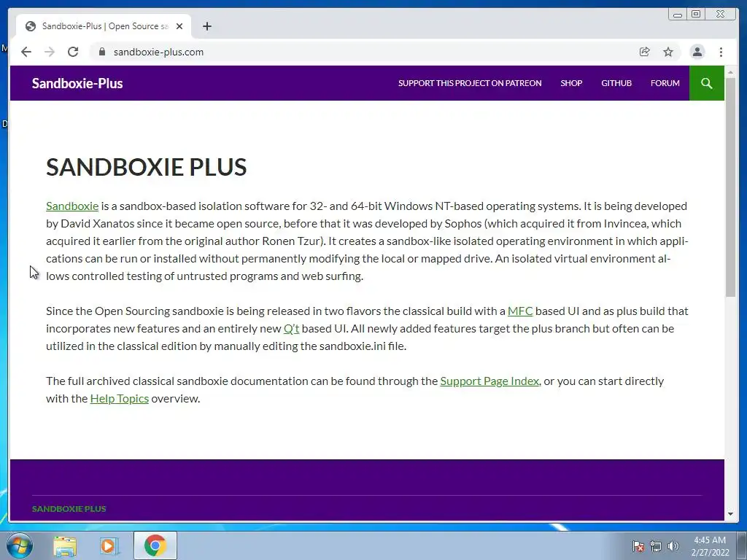Follow the Sandboxie link in first paragraph

click(72, 206)
